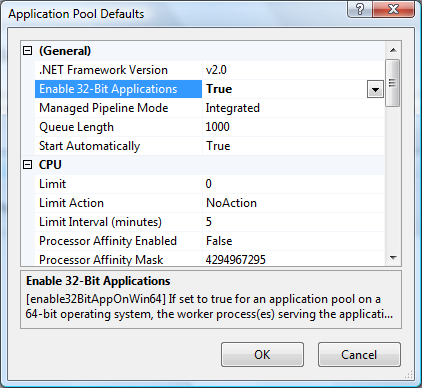This screenshot has height=388, width=422.
Task: Click the CPU Limit value field
Action: pyautogui.click(x=293, y=184)
